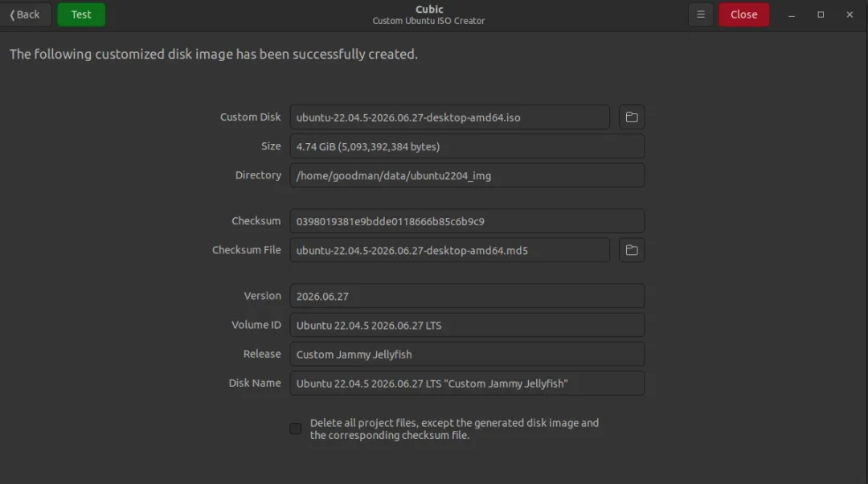Screen dimensions: 868x484
Task: Click the Release field Custom Jammy Jellyfish
Action: point(467,355)
